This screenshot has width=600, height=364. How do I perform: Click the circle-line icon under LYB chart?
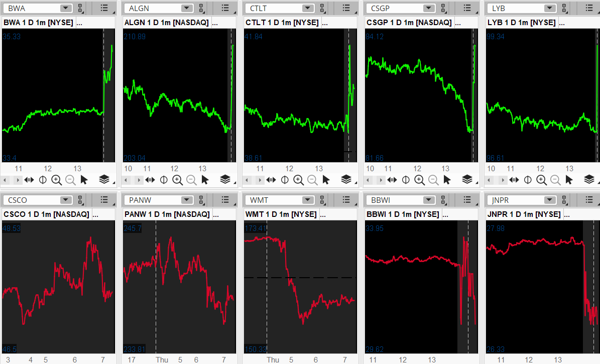point(528,180)
